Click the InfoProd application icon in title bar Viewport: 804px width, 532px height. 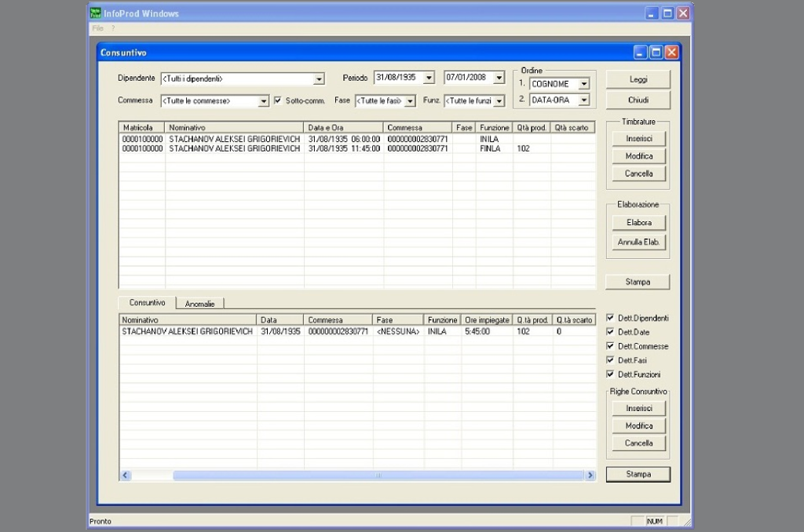coord(95,13)
